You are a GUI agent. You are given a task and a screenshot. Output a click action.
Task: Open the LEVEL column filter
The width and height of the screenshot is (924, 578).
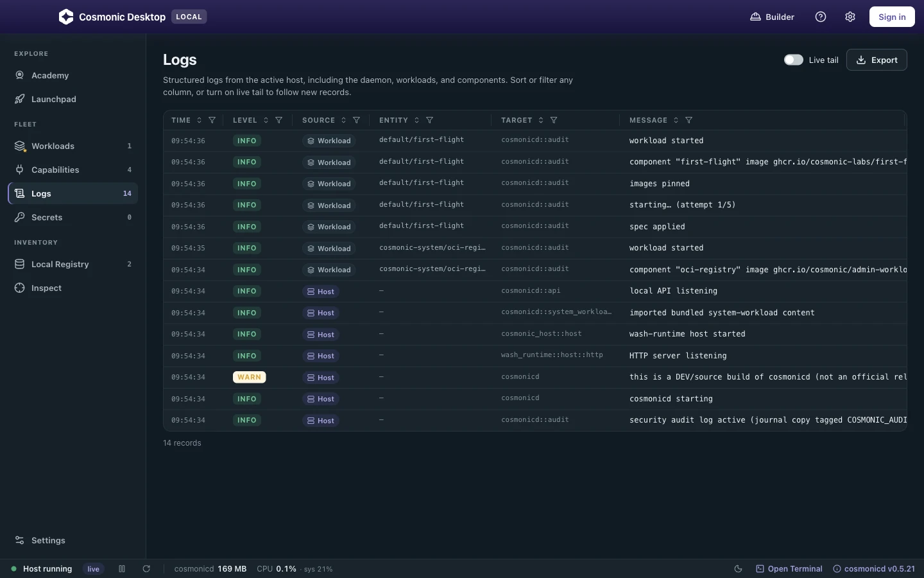279,120
